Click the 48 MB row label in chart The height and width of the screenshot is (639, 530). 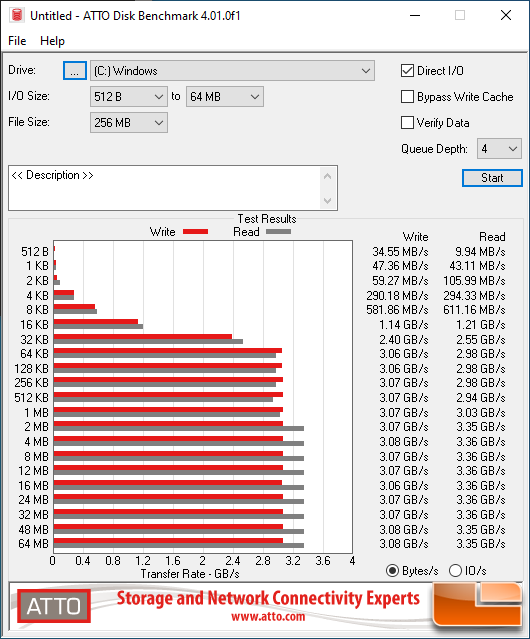[33, 529]
